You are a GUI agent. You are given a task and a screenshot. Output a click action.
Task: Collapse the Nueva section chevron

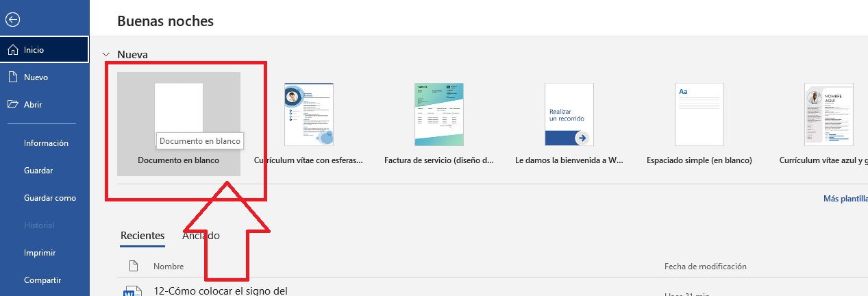pos(106,54)
